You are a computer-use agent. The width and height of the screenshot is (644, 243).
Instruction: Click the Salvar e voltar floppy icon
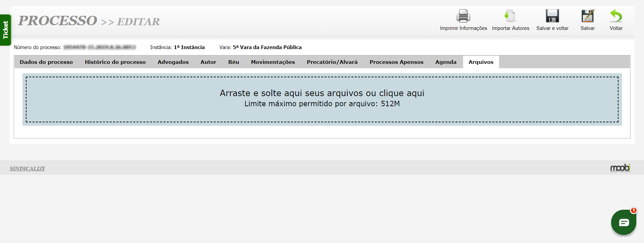point(552,16)
